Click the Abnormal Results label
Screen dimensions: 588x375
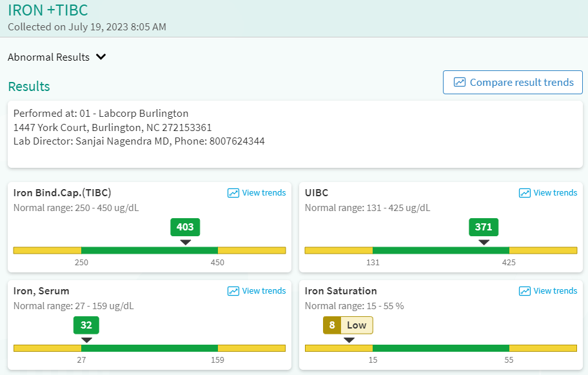48,57
